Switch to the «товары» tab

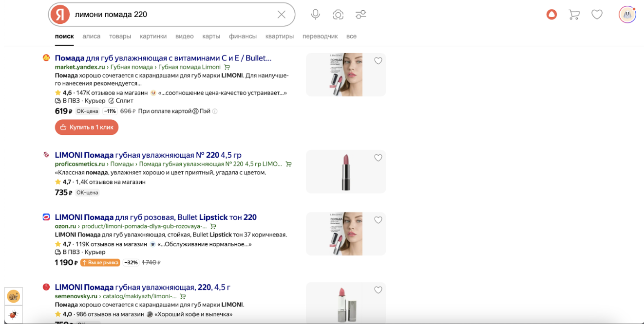coord(120,36)
